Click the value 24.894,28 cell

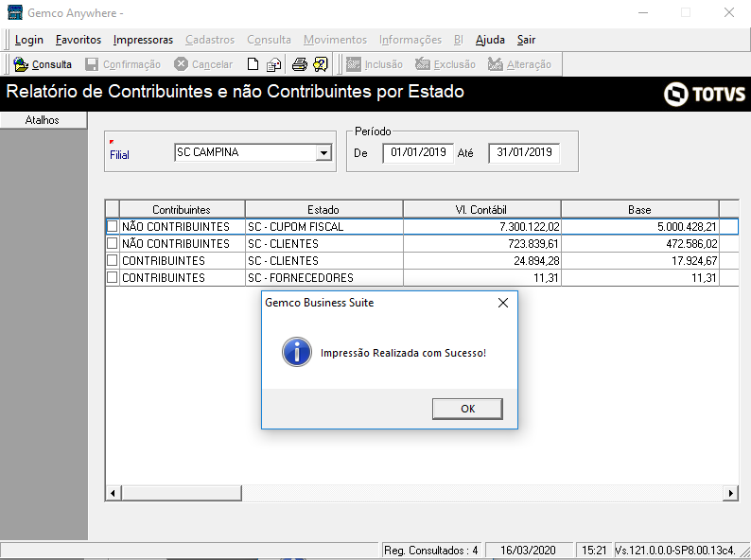[x=481, y=260]
